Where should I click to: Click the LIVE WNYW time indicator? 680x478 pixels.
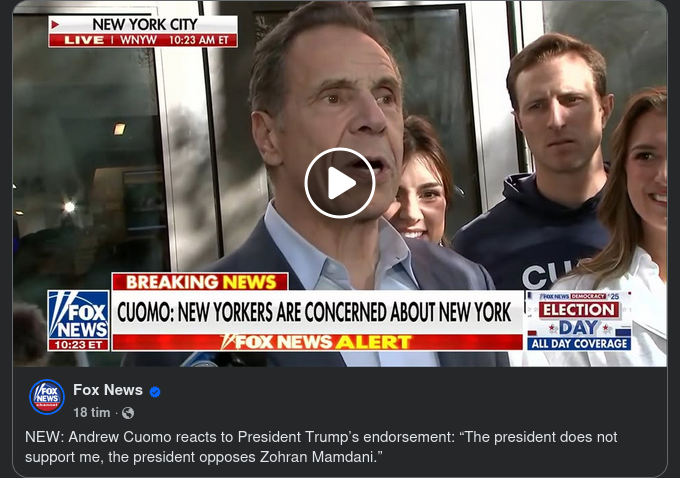(143, 40)
